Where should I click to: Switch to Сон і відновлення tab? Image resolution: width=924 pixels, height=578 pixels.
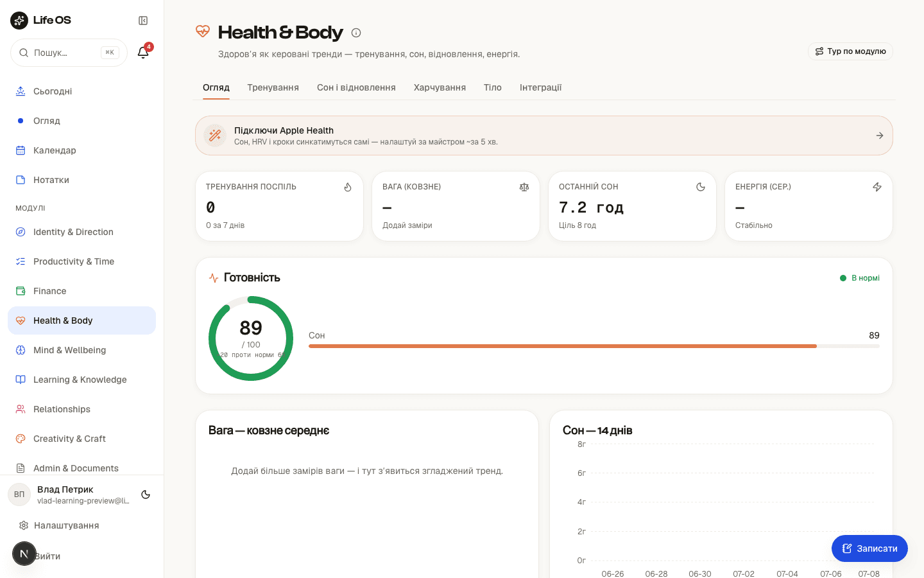[x=356, y=87]
